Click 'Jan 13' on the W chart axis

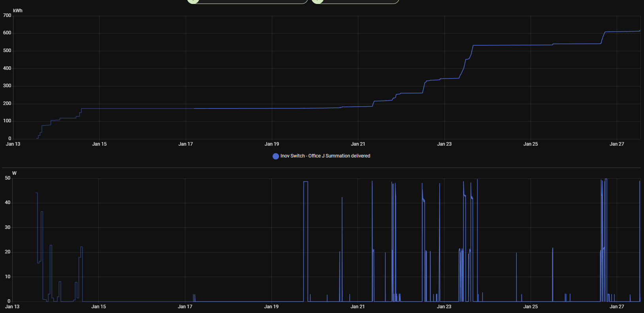click(x=12, y=307)
